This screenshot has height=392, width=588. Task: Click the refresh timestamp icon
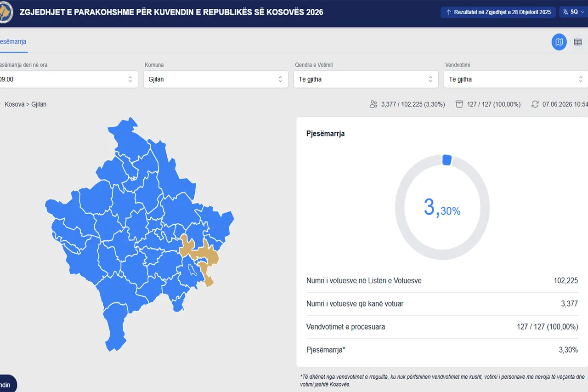click(x=535, y=104)
